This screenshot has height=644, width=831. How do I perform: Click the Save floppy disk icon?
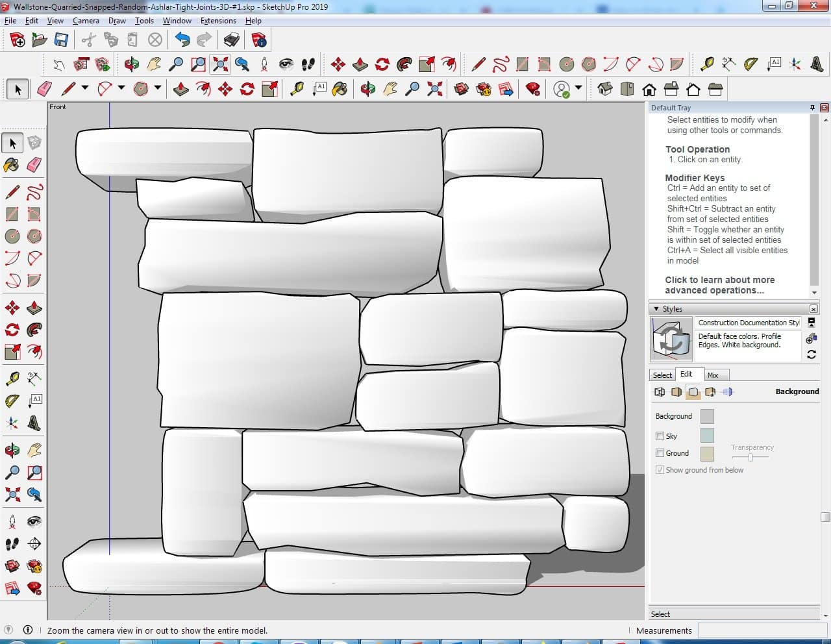point(61,40)
